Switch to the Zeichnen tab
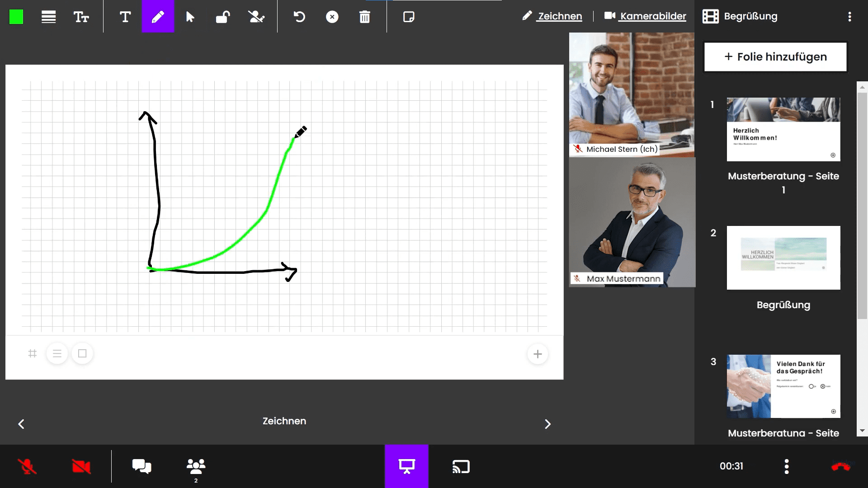The height and width of the screenshot is (488, 868). 552,16
